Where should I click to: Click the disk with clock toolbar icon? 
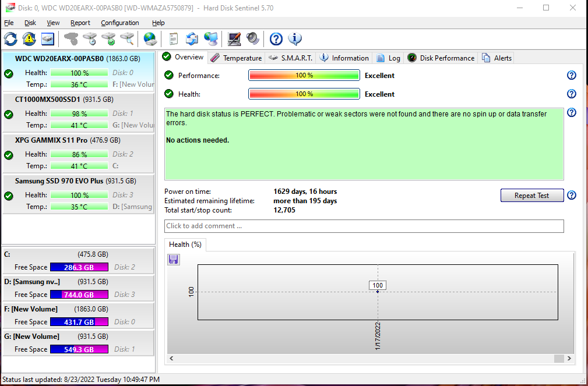click(x=90, y=39)
